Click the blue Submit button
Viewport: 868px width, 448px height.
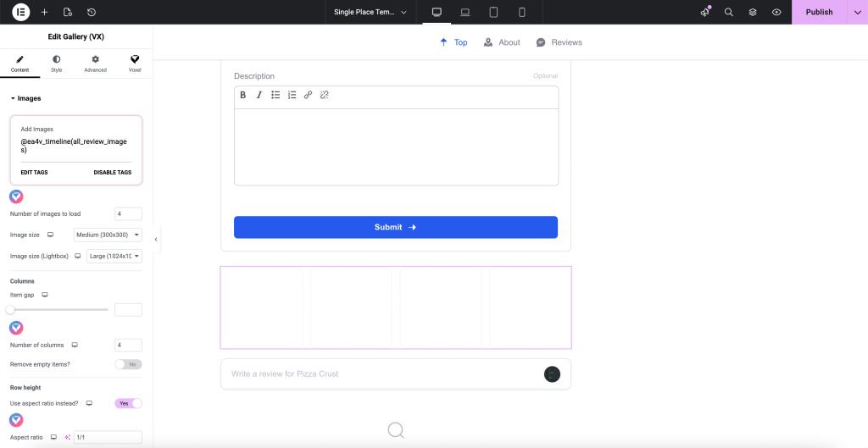tap(396, 227)
